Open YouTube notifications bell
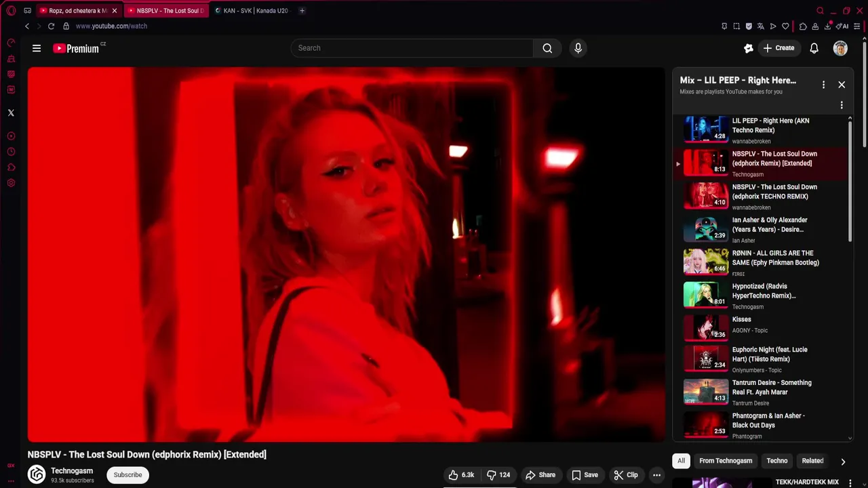This screenshot has height=488, width=868. (814, 48)
